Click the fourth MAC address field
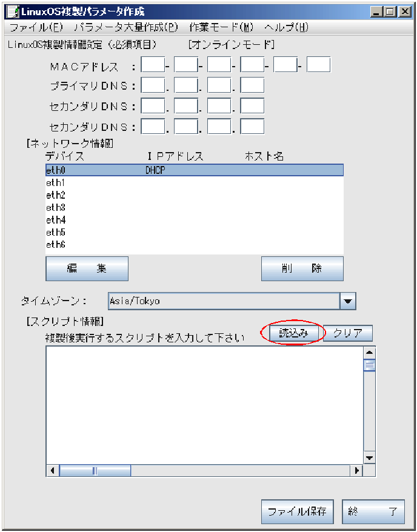The height and width of the screenshot is (532, 417). tap(252, 65)
